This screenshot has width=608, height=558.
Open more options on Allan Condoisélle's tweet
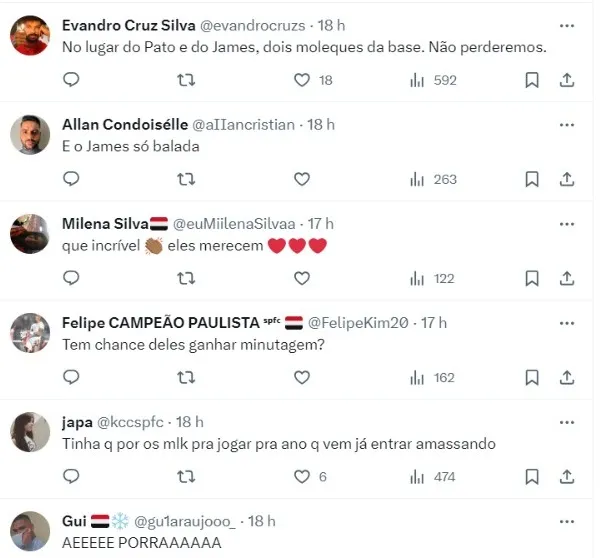coord(567,125)
